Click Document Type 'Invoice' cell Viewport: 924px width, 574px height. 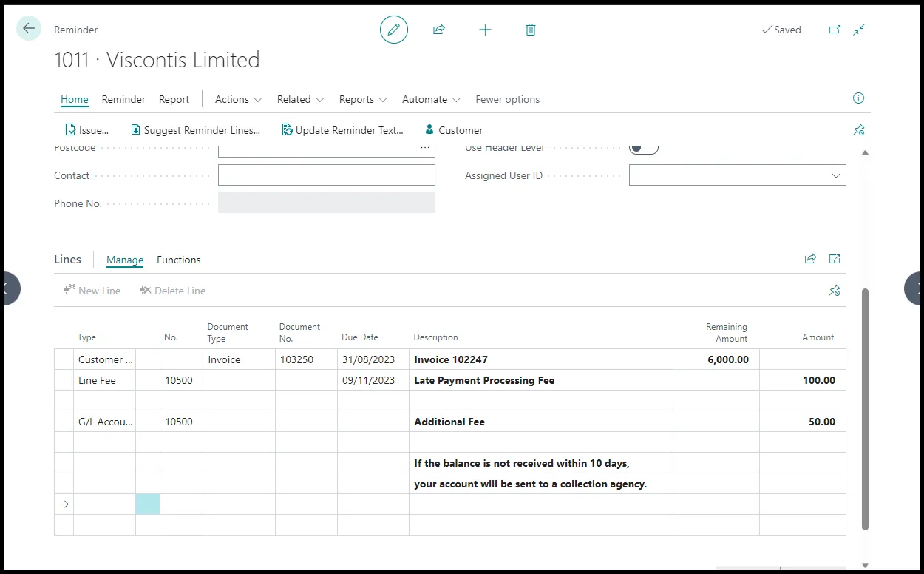coord(239,359)
